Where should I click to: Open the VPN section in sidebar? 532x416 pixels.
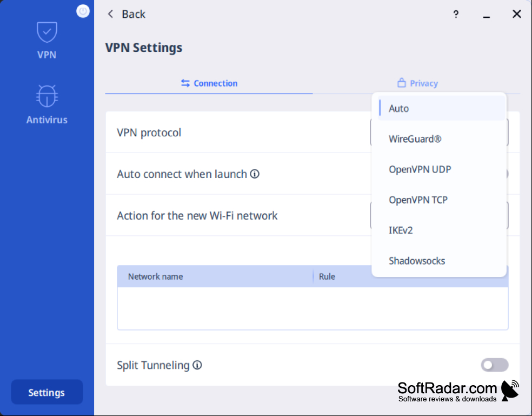47,41
